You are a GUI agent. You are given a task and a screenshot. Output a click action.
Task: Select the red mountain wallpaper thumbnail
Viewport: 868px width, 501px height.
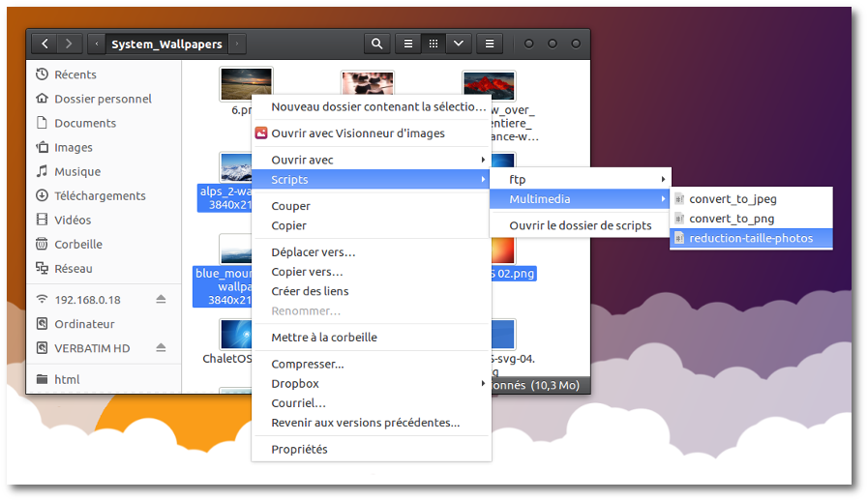click(x=489, y=85)
